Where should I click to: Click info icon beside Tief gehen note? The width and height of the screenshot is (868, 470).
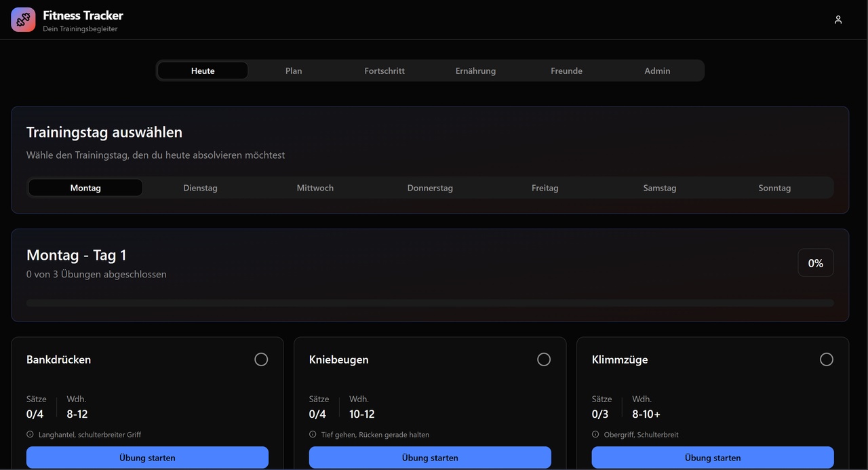[x=313, y=435]
